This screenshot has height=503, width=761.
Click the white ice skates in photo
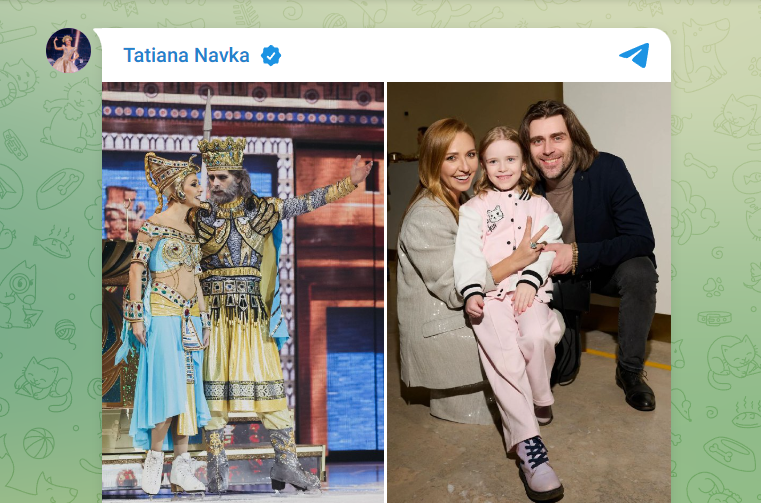pos(171,471)
